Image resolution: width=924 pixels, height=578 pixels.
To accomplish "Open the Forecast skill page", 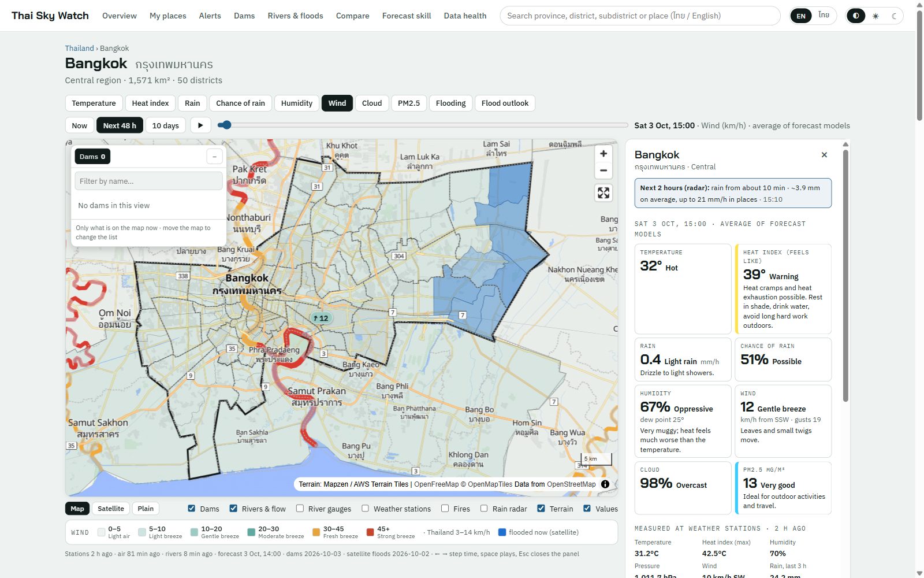I will (x=407, y=16).
